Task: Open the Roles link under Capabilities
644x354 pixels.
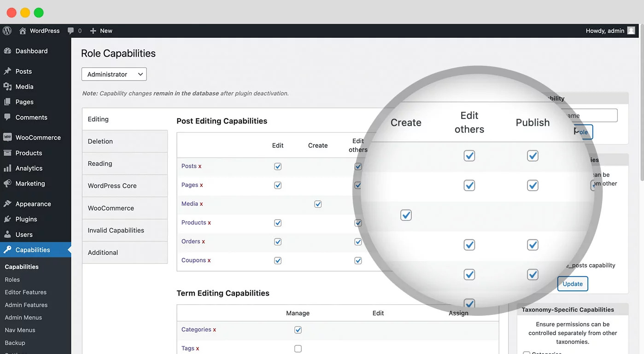Action: [12, 279]
